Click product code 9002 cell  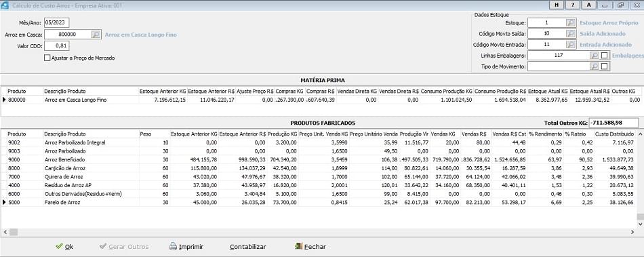click(x=24, y=142)
